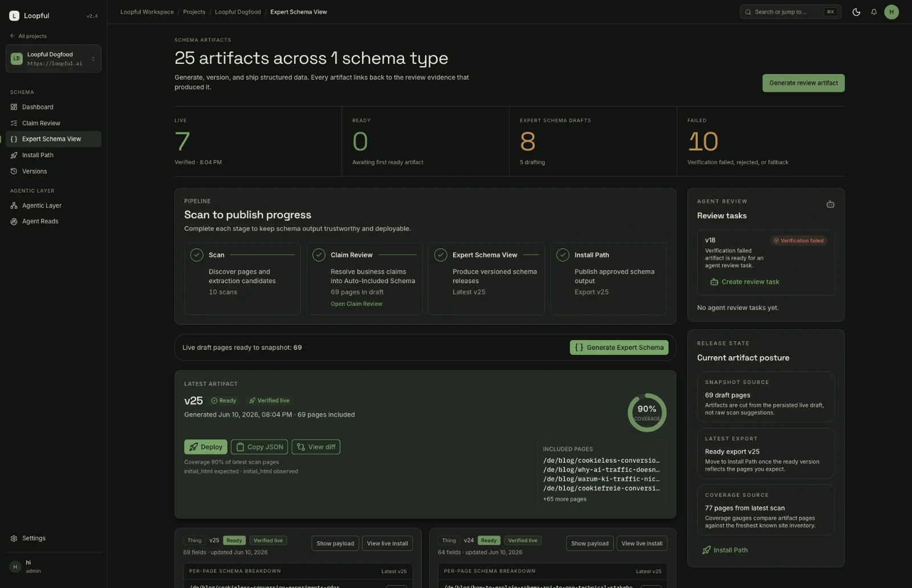Click the Latest v25 label in v24 breakdown
Viewport: 912px width, 588px height.
649,571
